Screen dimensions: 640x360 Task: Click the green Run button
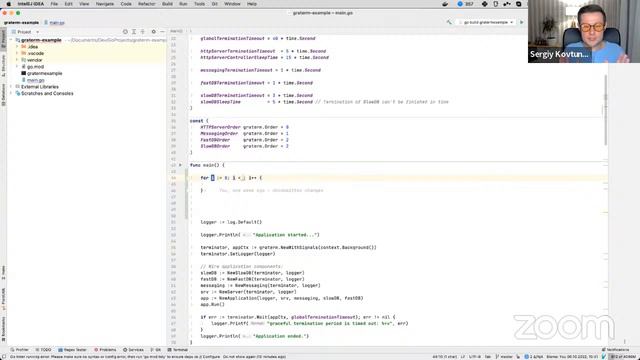click(521, 22)
